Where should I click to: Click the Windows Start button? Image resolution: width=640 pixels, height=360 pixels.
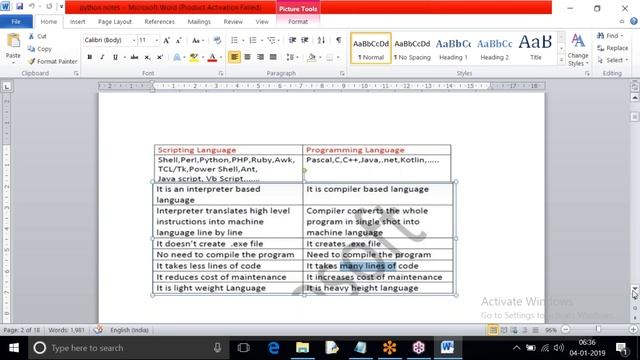[14, 348]
